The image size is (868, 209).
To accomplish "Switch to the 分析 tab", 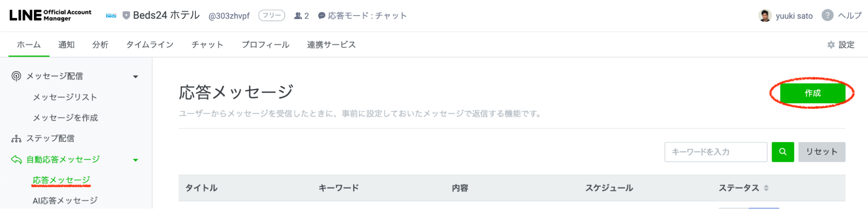I will pos(100,45).
